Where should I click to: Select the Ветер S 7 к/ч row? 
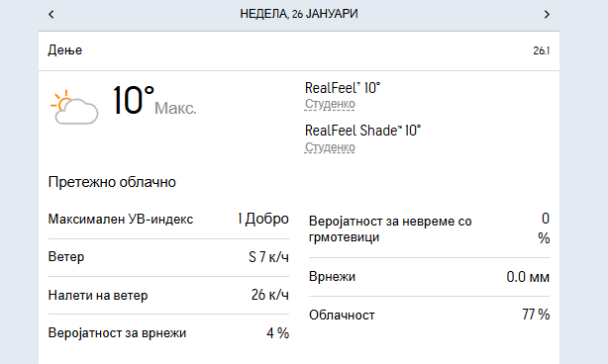click(168, 257)
